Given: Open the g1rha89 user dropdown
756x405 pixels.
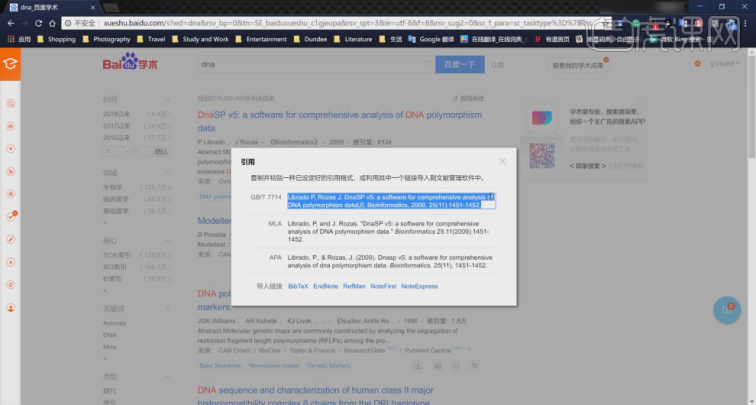Looking at the screenshot, I should (x=724, y=64).
